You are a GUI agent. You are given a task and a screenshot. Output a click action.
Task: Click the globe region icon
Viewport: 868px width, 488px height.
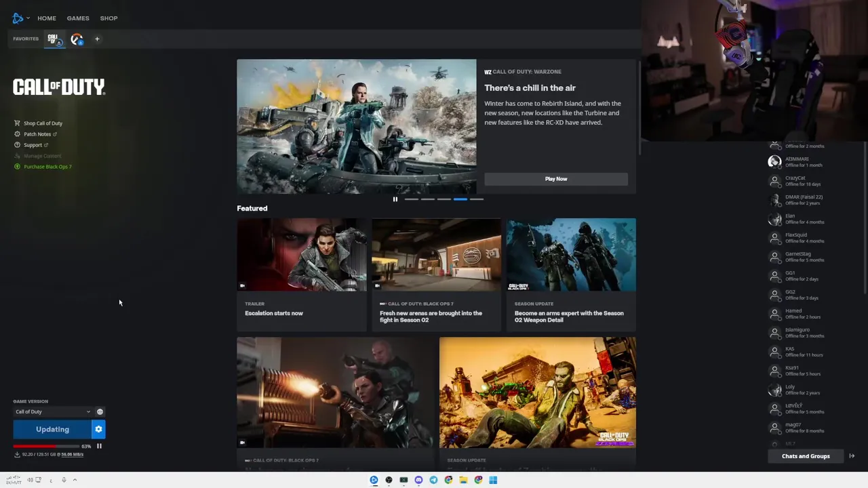coord(100,411)
